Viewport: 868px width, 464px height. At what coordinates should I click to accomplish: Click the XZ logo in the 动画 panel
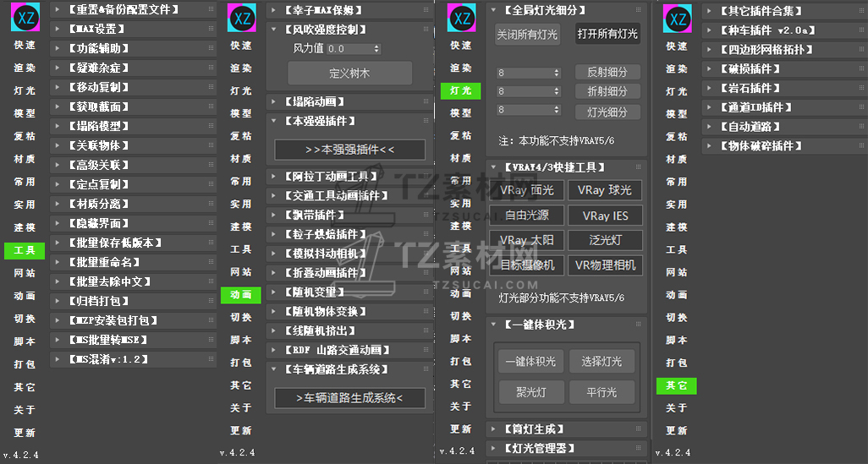pos(242,18)
